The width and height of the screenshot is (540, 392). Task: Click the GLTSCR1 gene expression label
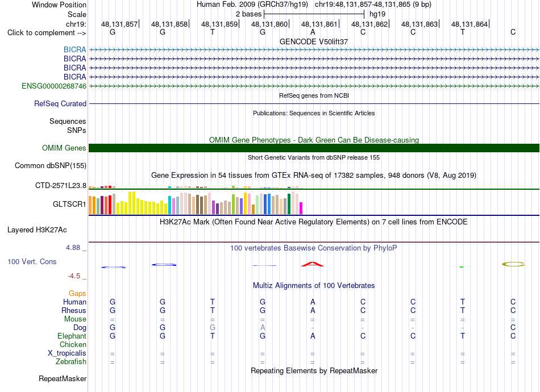pyautogui.click(x=69, y=204)
